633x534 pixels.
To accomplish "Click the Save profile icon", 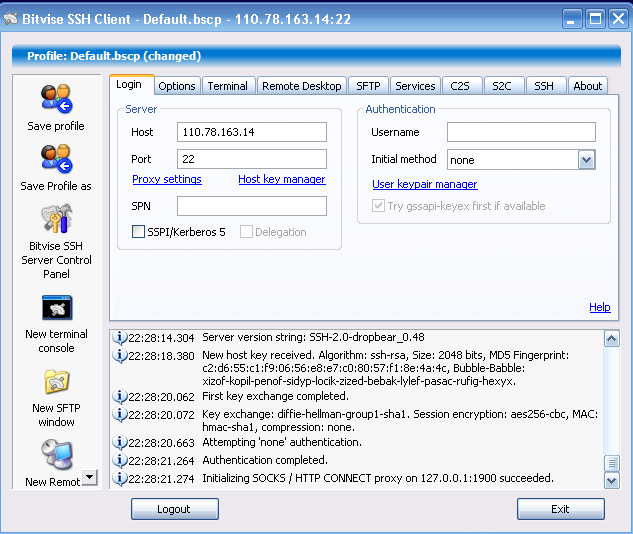I will tap(56, 99).
